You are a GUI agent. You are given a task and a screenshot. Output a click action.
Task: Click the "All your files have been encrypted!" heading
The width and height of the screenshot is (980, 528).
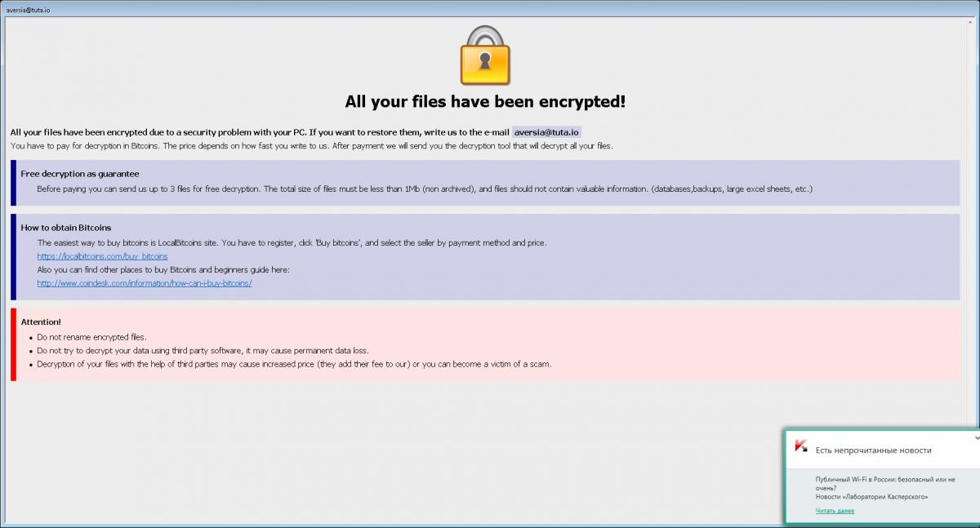[485, 102]
